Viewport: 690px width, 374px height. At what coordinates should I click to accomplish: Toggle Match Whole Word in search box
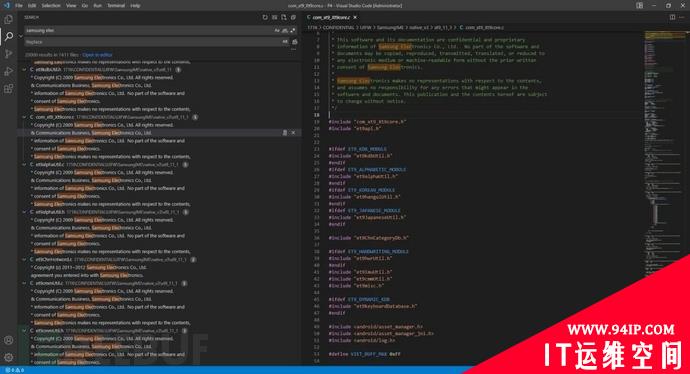[285, 30]
